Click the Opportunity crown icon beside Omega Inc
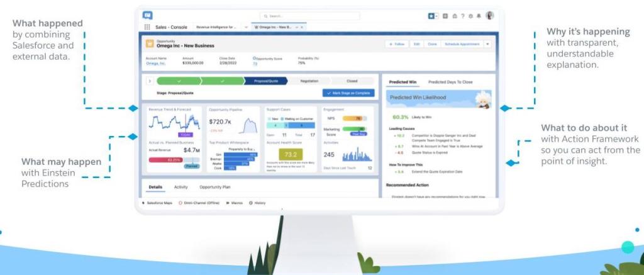This screenshot has width=644, height=275. 150,44
